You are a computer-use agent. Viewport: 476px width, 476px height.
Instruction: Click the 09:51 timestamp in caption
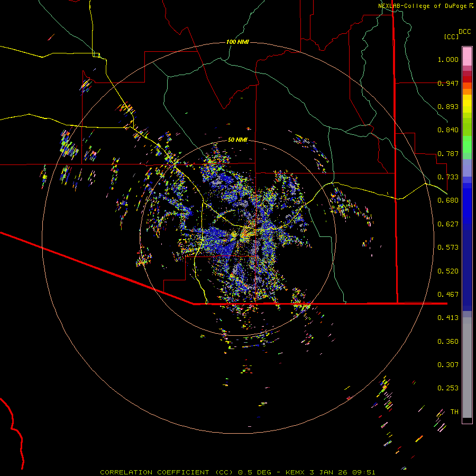[x=364, y=472]
